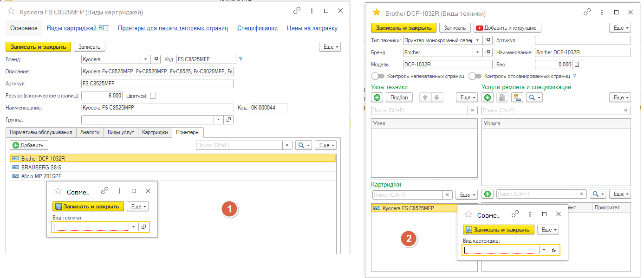
Task: Open search options dropdown on Принтеры tab
Action: pyautogui.click(x=304, y=145)
